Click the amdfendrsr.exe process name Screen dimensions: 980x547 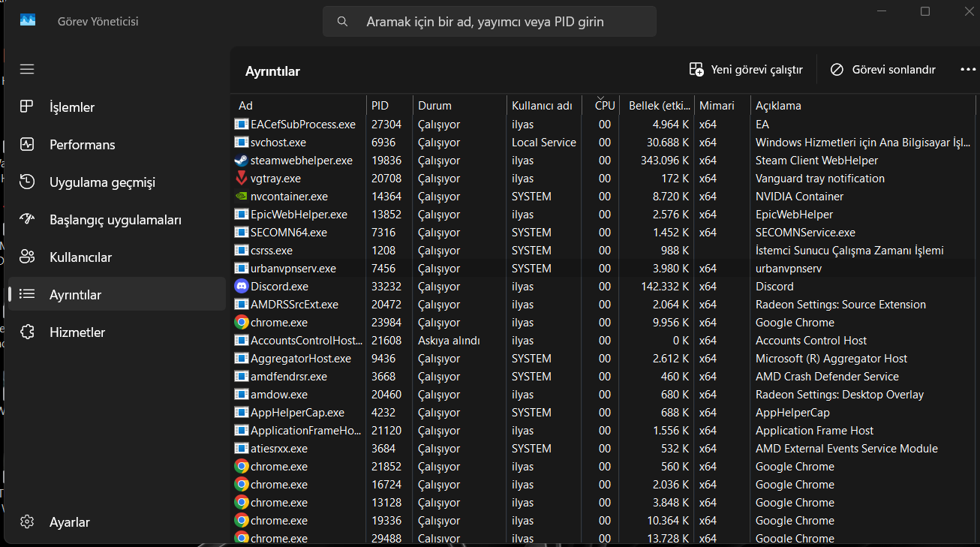289,377
